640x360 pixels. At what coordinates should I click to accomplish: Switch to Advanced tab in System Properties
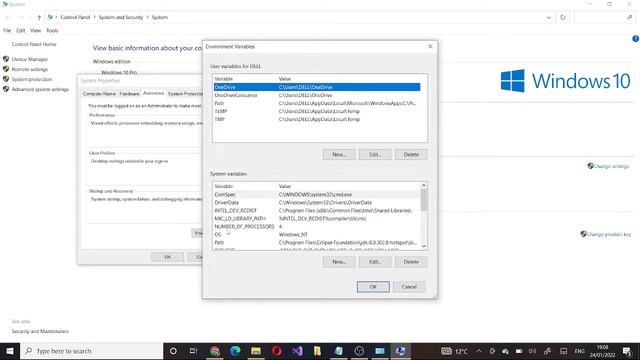(x=153, y=93)
